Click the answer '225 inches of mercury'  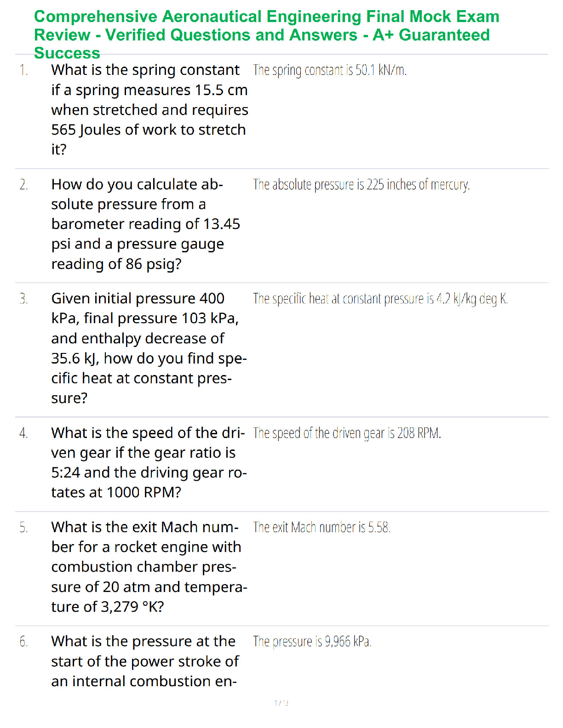(418, 185)
